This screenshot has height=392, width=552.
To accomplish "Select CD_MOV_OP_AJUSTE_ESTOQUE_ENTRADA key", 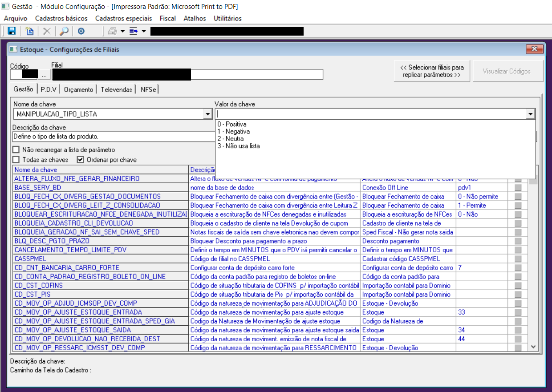I will [101, 312].
